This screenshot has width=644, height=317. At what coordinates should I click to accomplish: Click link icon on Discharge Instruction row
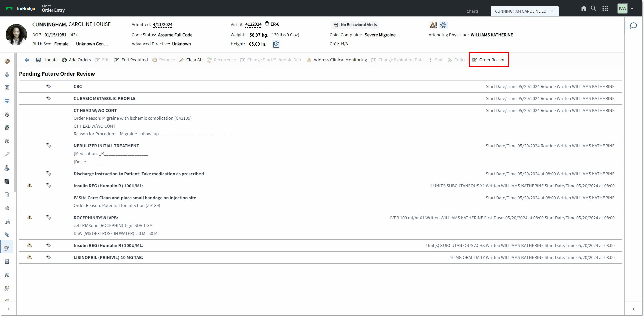[x=48, y=173]
